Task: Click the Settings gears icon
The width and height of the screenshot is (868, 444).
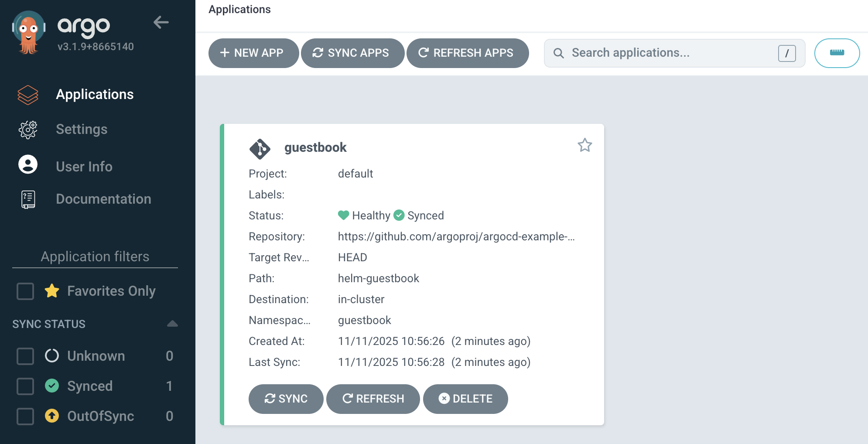Action: pyautogui.click(x=28, y=130)
